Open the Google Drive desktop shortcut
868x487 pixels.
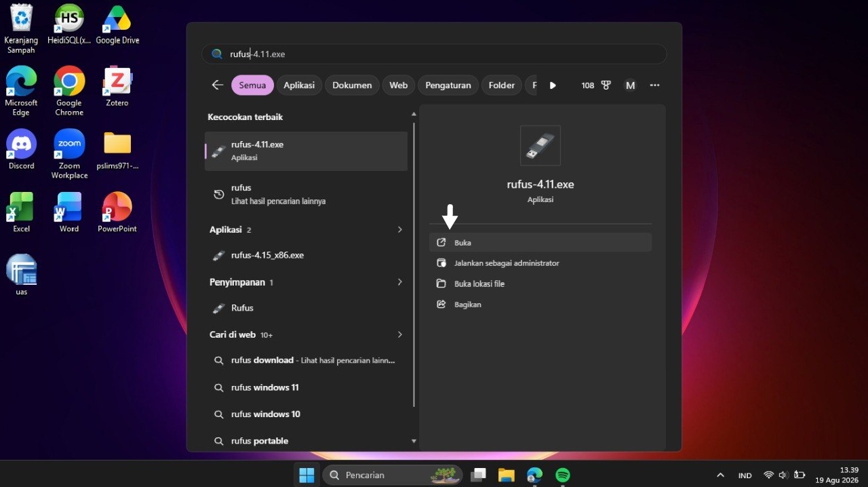coord(117,24)
